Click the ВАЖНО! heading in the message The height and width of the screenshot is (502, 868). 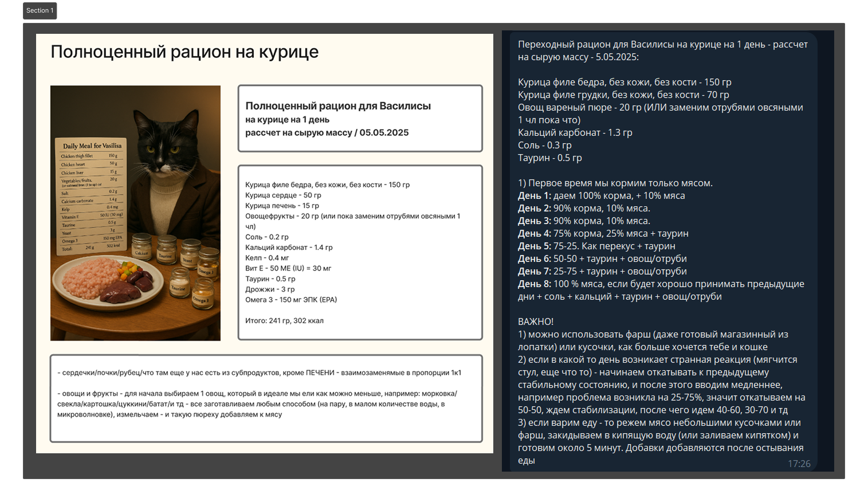(536, 322)
